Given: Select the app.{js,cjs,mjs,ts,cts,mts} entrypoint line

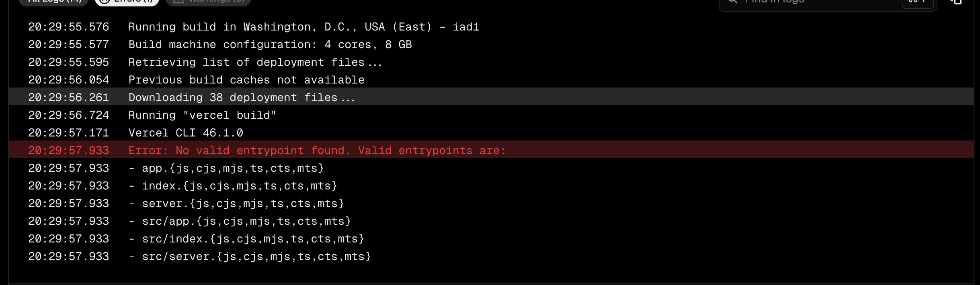Looking at the screenshot, I should 491,168.
